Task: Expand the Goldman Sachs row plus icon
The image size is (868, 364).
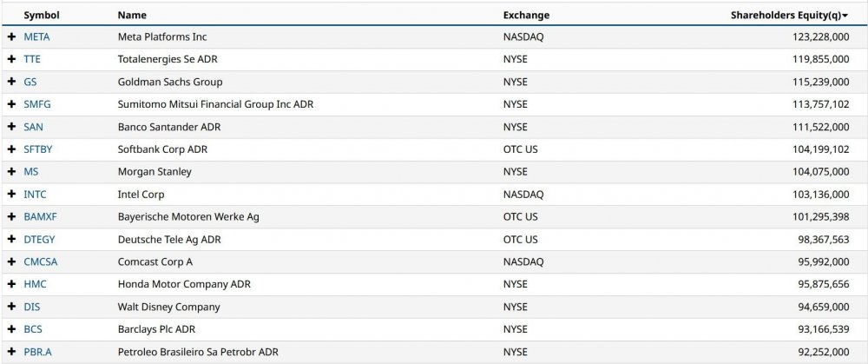Action: coord(11,83)
